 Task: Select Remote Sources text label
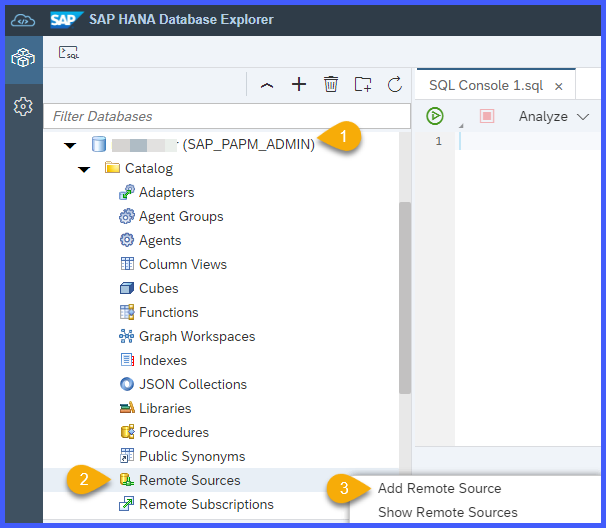[190, 480]
